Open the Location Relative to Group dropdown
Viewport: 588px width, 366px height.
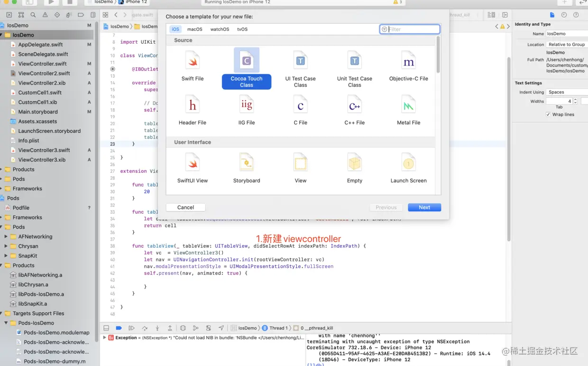(x=567, y=44)
